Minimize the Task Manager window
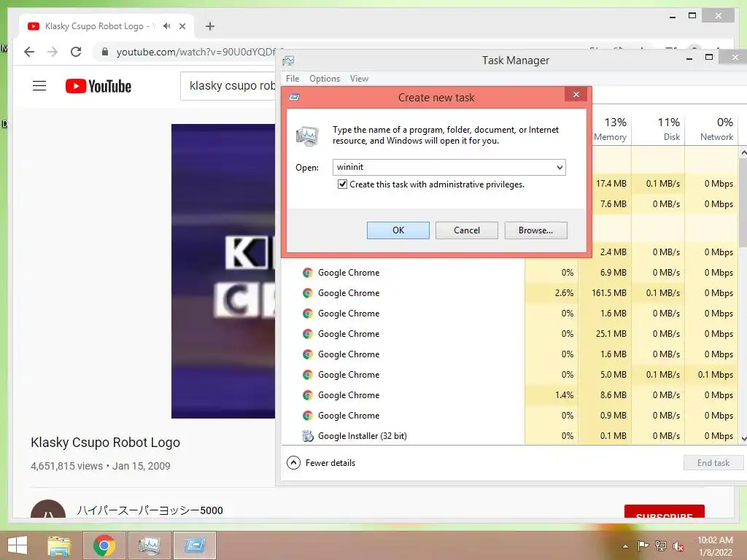Viewport: 747px width, 560px height. 689,58
